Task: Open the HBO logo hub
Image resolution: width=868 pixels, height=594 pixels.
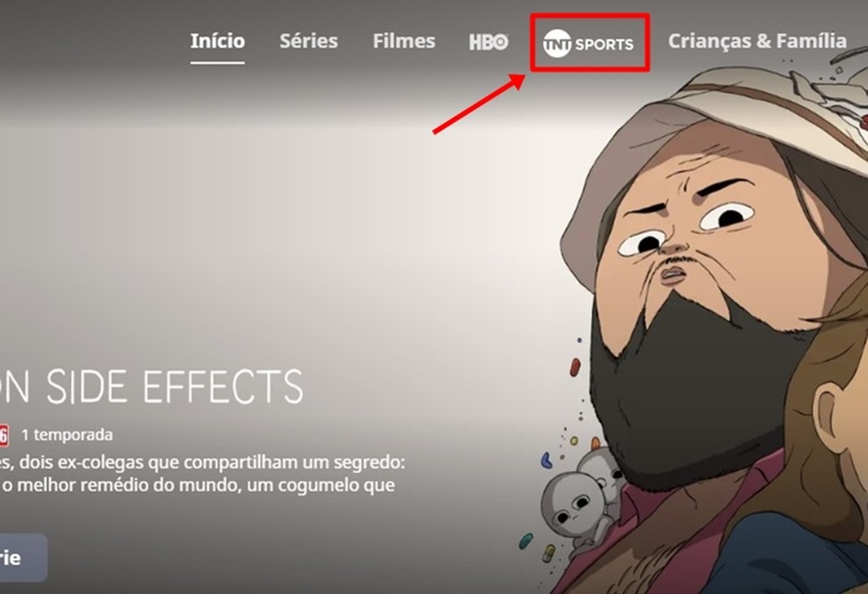Action: click(489, 42)
